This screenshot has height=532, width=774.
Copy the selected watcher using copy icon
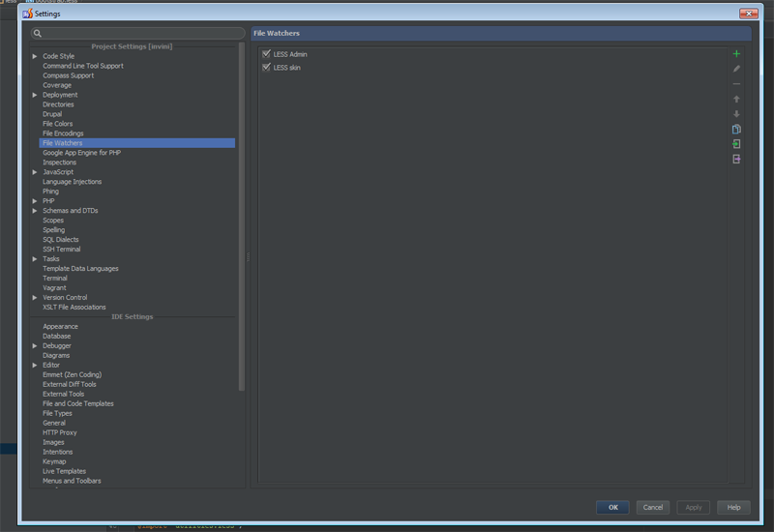(736, 130)
